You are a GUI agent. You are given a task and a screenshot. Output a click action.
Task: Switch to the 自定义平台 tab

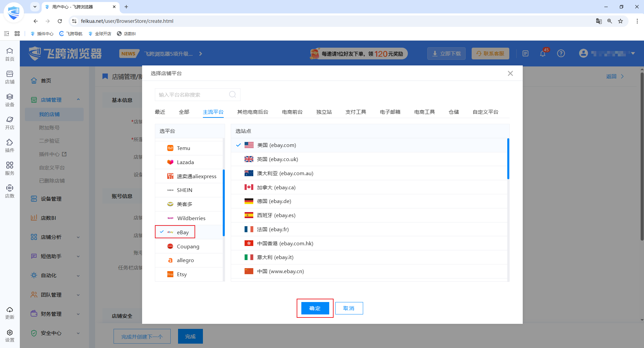click(485, 112)
